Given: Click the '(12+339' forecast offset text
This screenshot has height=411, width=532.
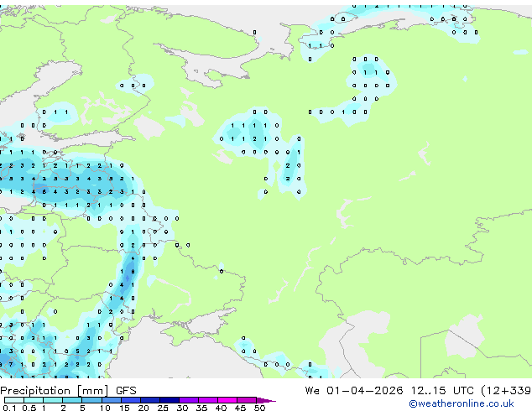Looking at the screenshot, I should [x=506, y=391].
